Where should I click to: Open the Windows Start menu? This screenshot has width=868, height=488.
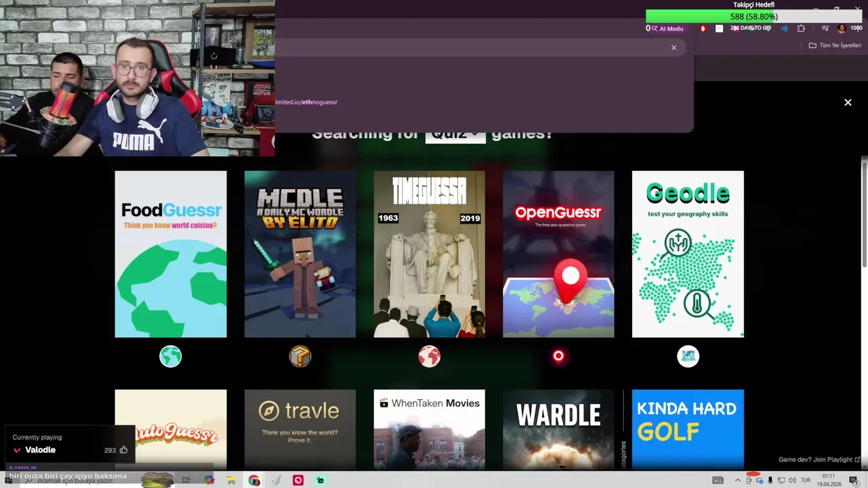8,481
